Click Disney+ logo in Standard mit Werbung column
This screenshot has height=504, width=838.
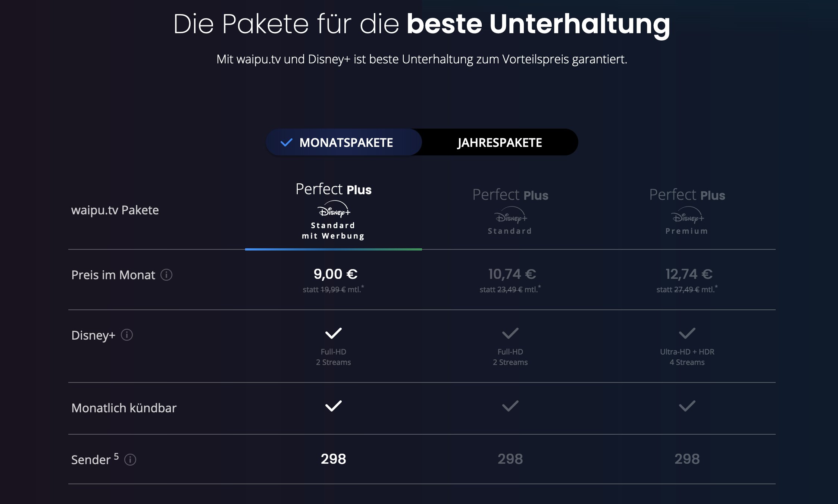[x=334, y=210]
